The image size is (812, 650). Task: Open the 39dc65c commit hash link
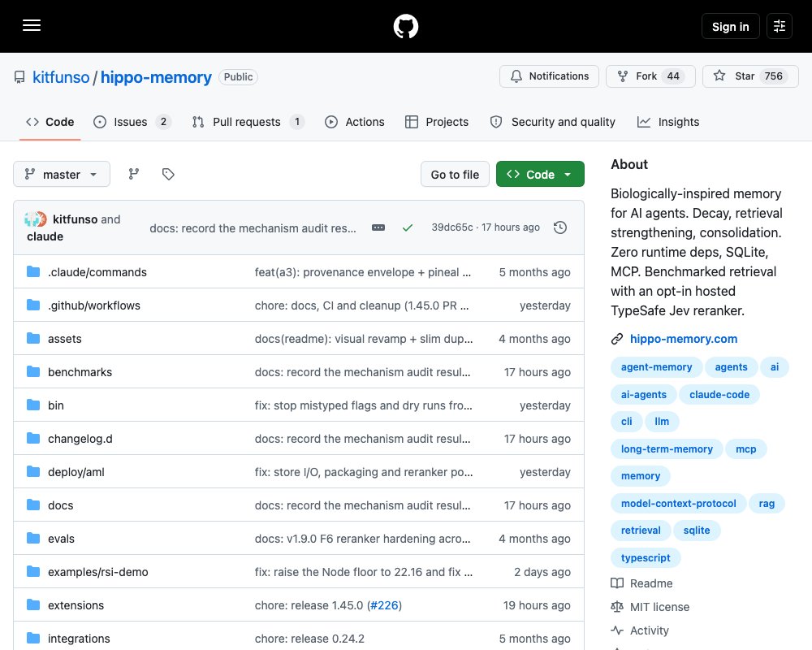(452, 227)
